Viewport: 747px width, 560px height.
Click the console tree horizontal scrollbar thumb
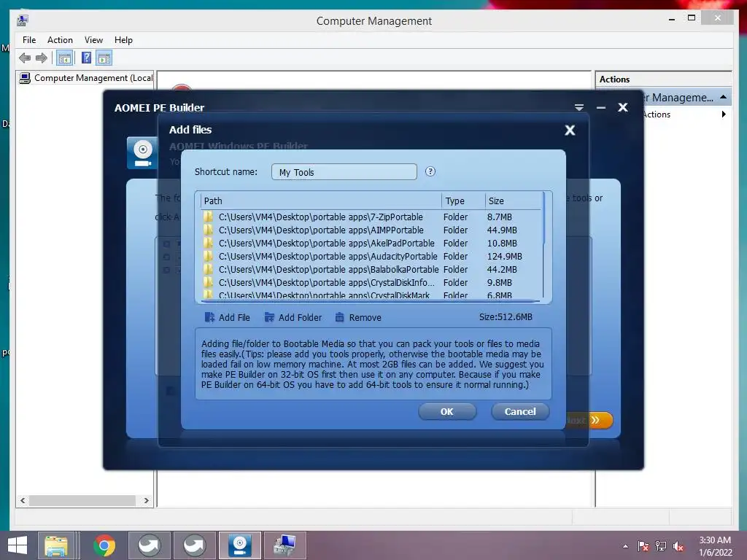[x=82, y=500]
